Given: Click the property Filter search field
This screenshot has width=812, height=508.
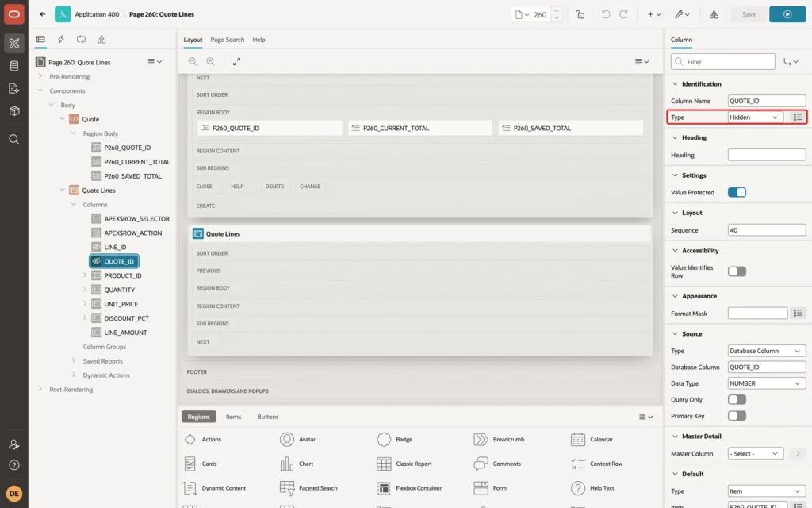Looking at the screenshot, I should tap(723, 62).
